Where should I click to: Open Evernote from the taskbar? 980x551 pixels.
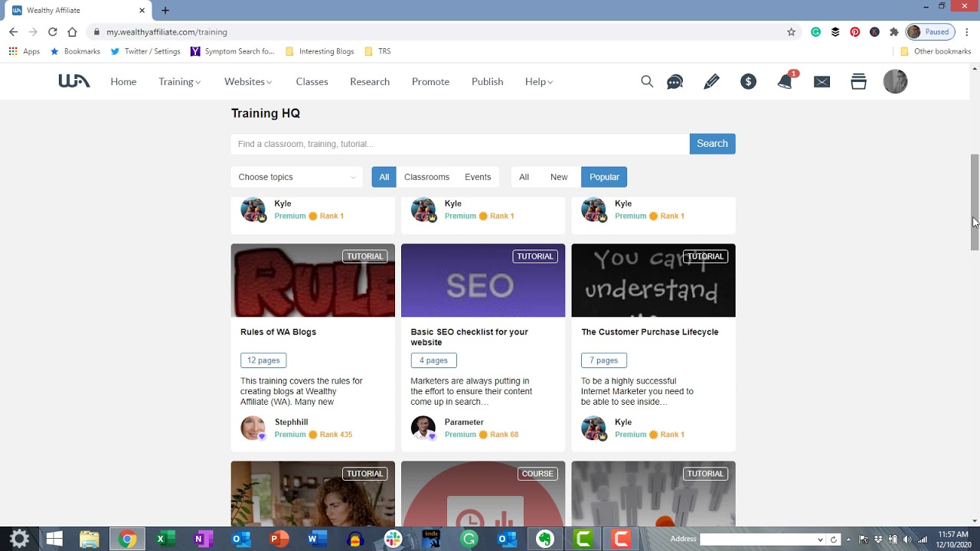tap(544, 540)
